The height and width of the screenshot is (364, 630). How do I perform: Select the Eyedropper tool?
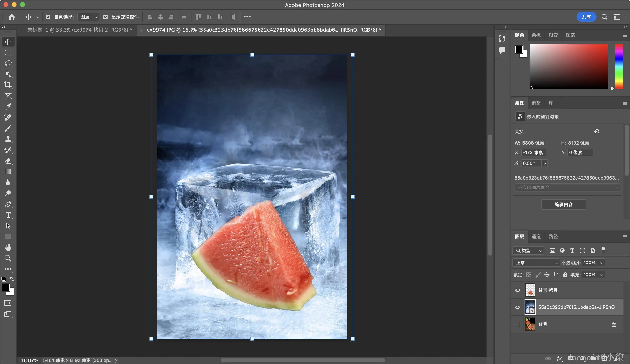pyautogui.click(x=8, y=107)
